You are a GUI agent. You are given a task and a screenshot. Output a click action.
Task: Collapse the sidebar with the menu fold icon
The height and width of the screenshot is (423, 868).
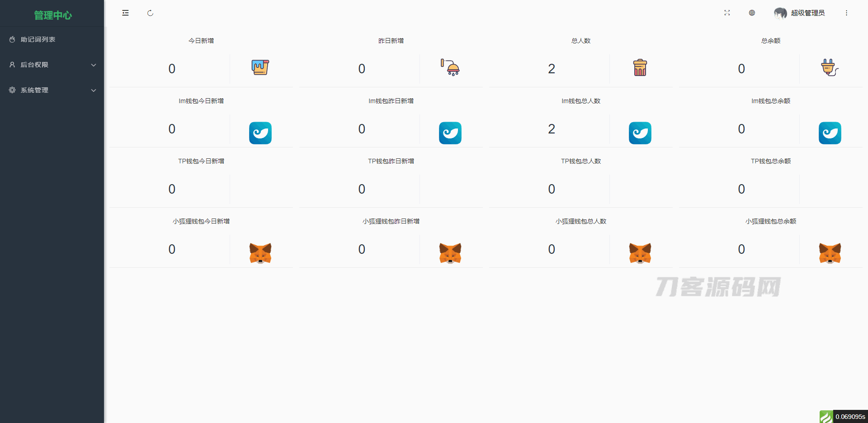coord(125,13)
